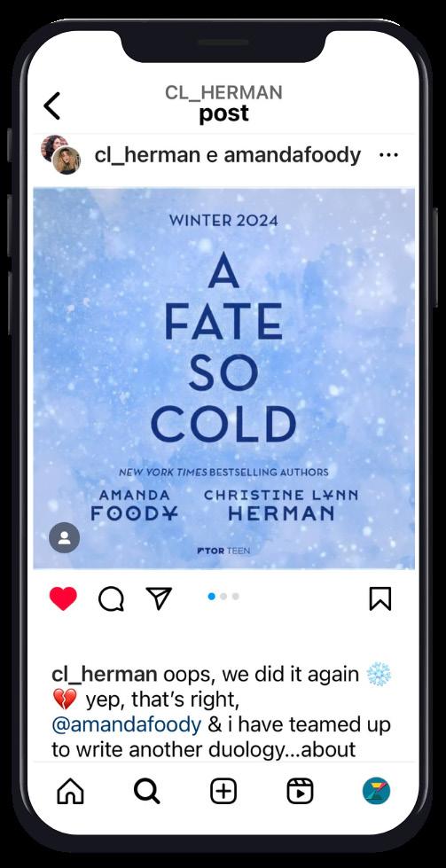The image size is (446, 868).
Task: Open your profile from the bottom avatar
Action: coord(376,791)
